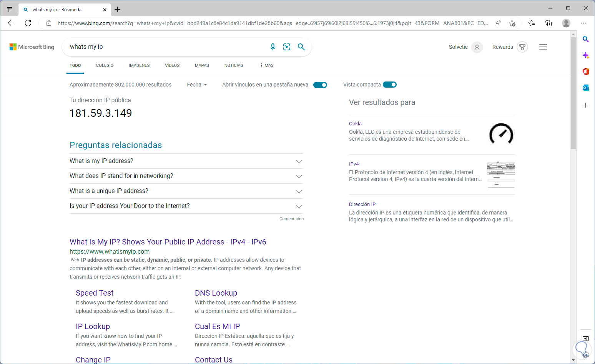Screen dimensions: 595x364
Task: Switch to the COLEGIO tab
Action: (105, 65)
